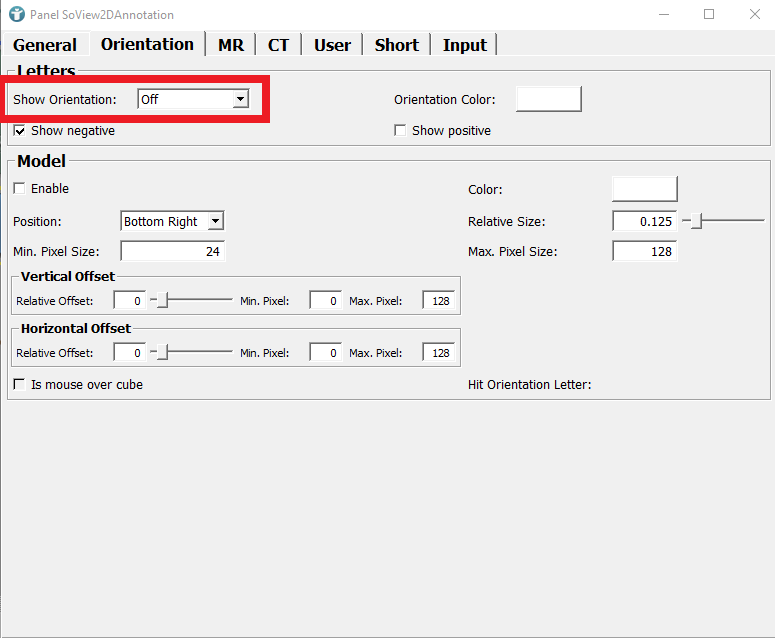Expand the Position dropdown set to Bottom Right
This screenshot has width=775, height=638.
click(216, 221)
